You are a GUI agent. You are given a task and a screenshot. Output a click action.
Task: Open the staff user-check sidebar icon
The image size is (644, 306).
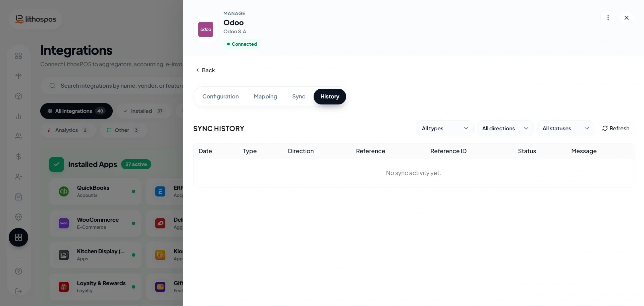pyautogui.click(x=18, y=177)
